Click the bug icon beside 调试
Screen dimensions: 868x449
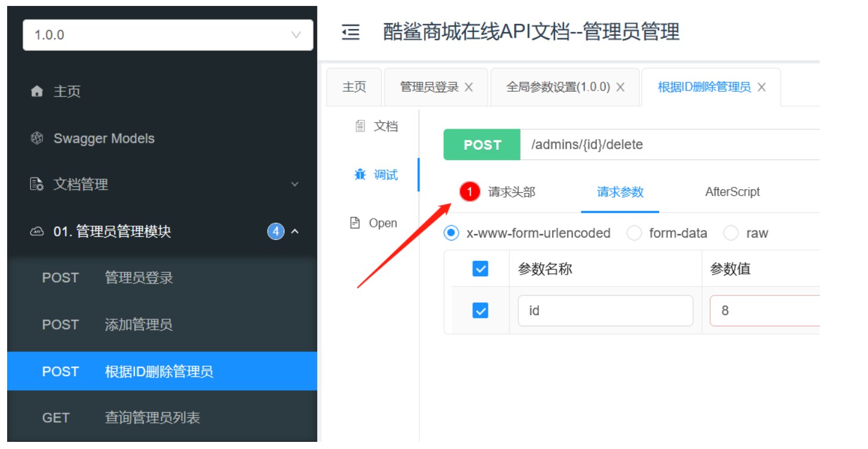[360, 174]
